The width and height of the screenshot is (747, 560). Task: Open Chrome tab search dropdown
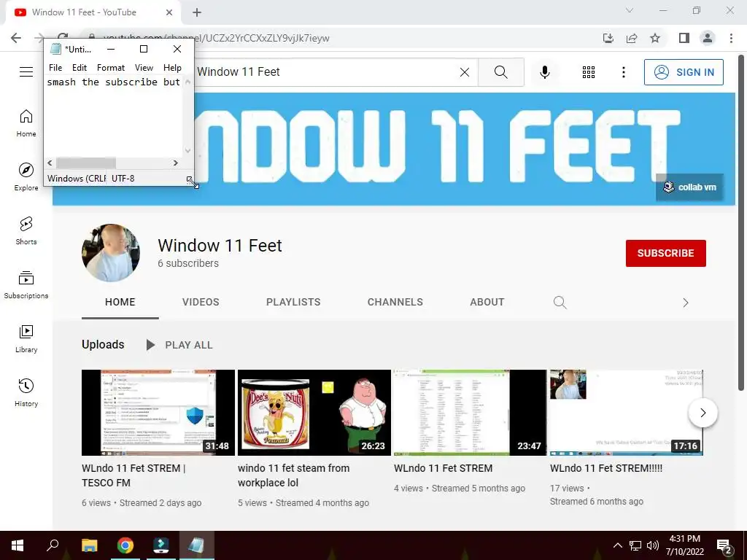point(630,10)
